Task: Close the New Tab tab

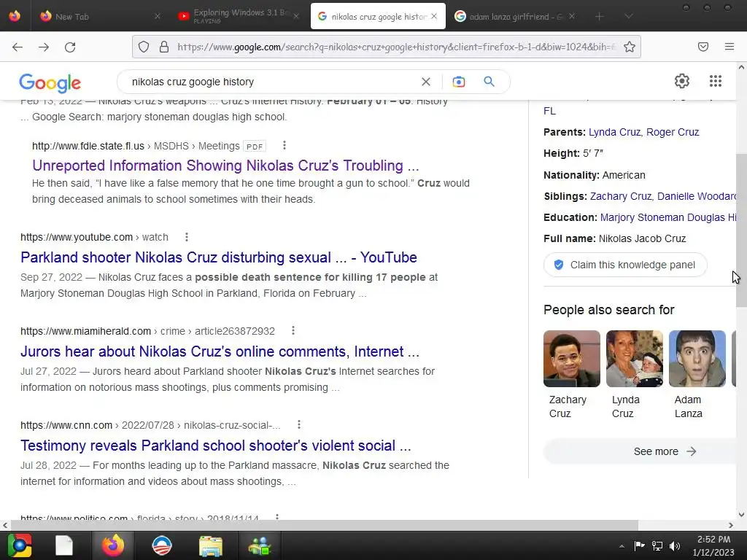Action: pos(158,16)
